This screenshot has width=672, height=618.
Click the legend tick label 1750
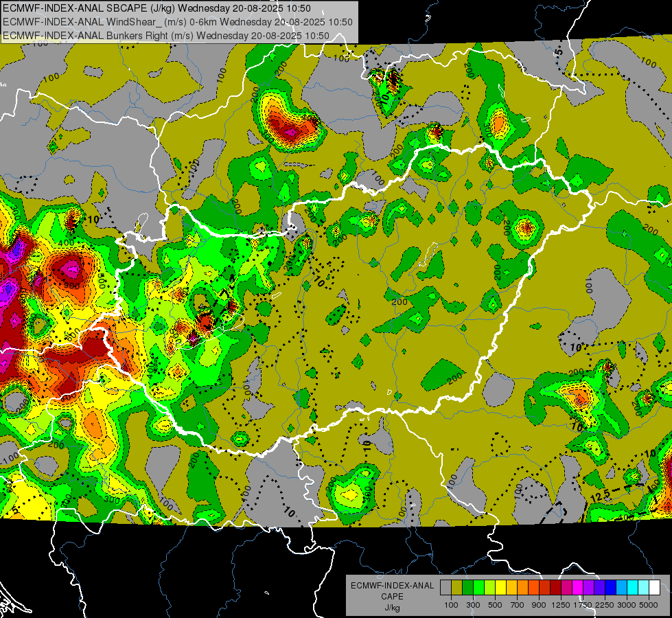click(583, 605)
